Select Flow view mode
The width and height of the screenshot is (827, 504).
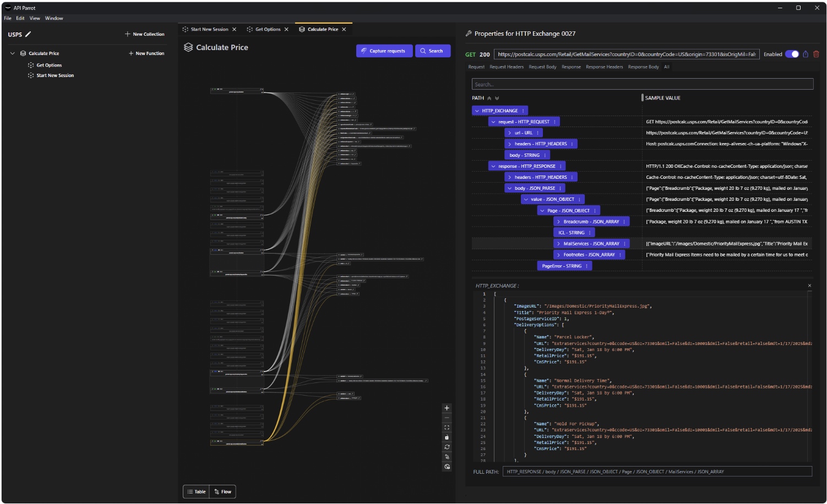pyautogui.click(x=222, y=492)
